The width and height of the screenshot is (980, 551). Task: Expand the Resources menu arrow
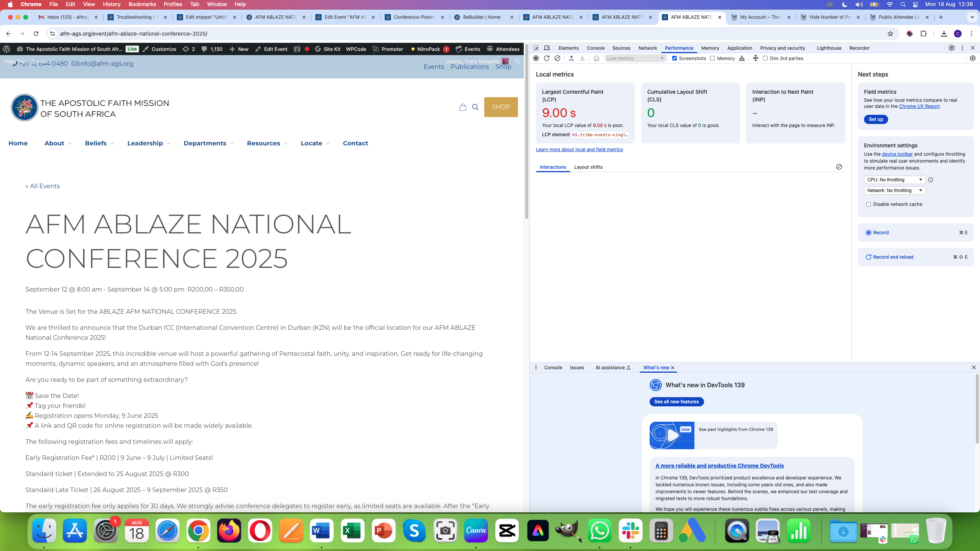(286, 144)
